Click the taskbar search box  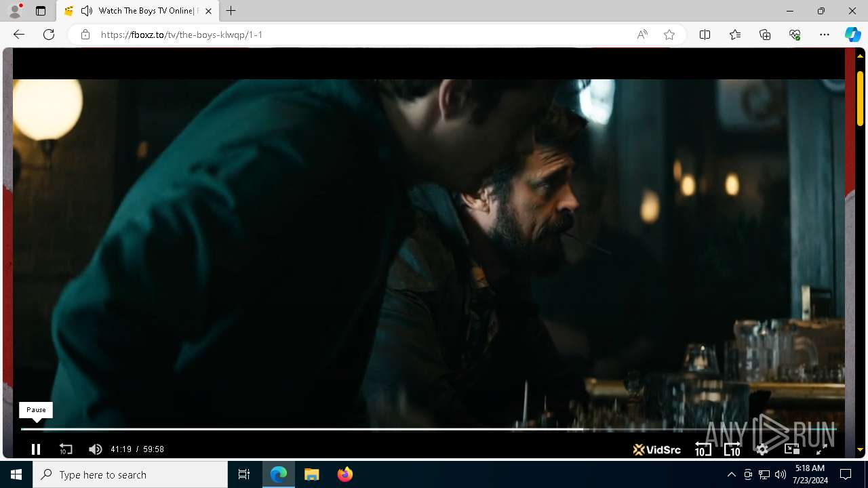click(x=130, y=474)
